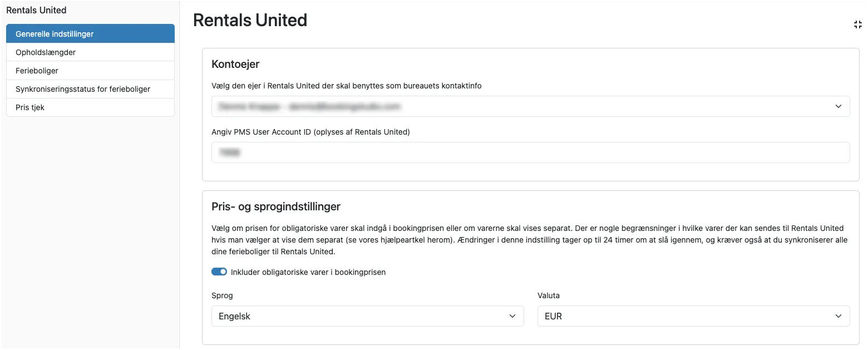This screenshot has height=350, width=868.
Task: Expand the owner dropdown via its arrow
Action: click(x=839, y=106)
